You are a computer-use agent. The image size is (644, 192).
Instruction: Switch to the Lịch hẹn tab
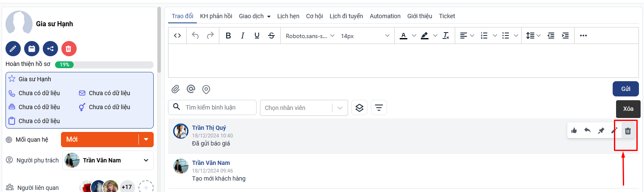tap(288, 16)
